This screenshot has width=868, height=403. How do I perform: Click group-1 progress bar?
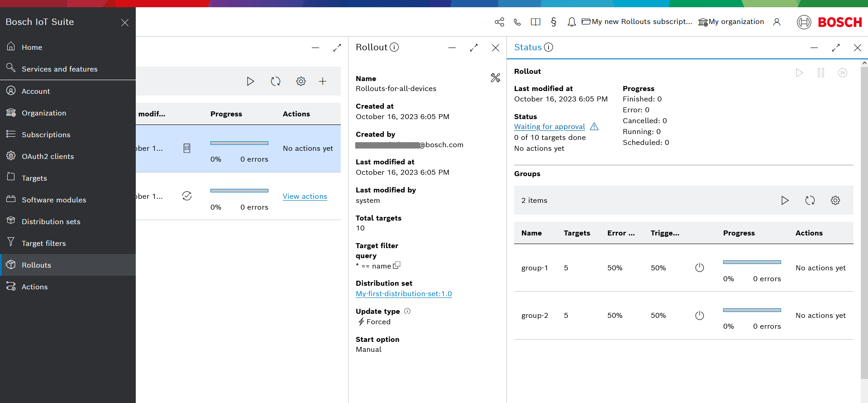tap(752, 262)
